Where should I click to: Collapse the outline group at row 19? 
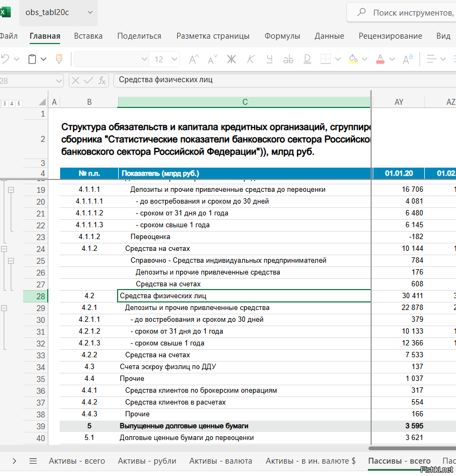pos(11,190)
